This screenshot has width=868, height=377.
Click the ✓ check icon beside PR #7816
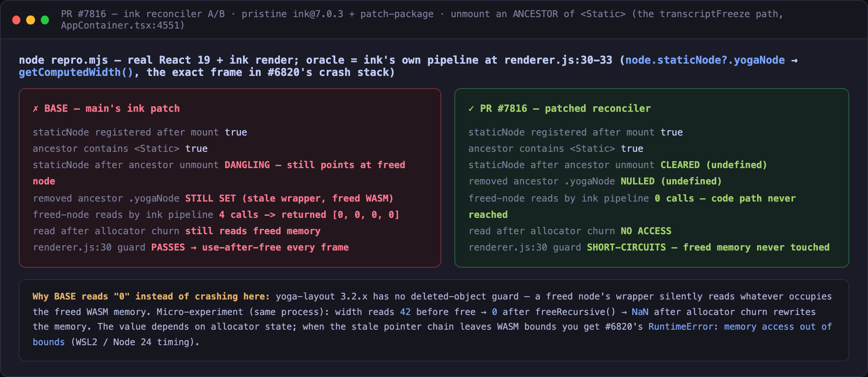(471, 109)
